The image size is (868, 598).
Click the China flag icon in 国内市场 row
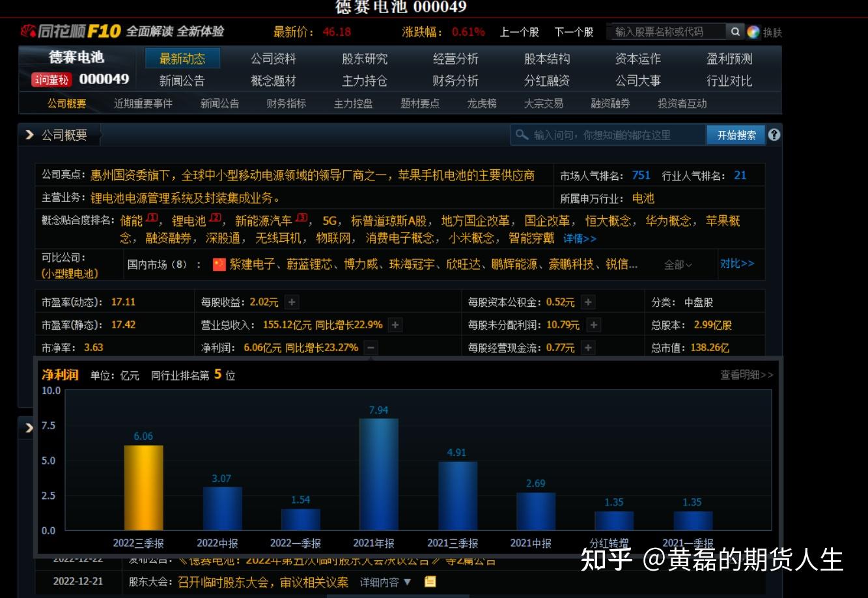point(219,264)
